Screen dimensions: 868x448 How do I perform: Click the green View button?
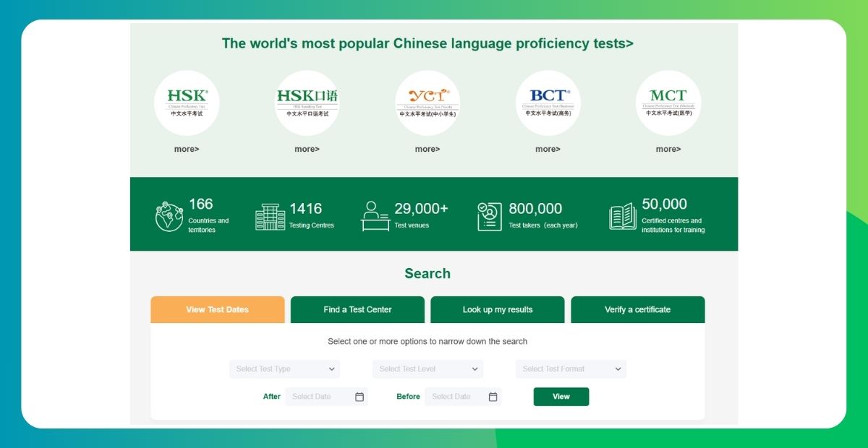tap(561, 397)
